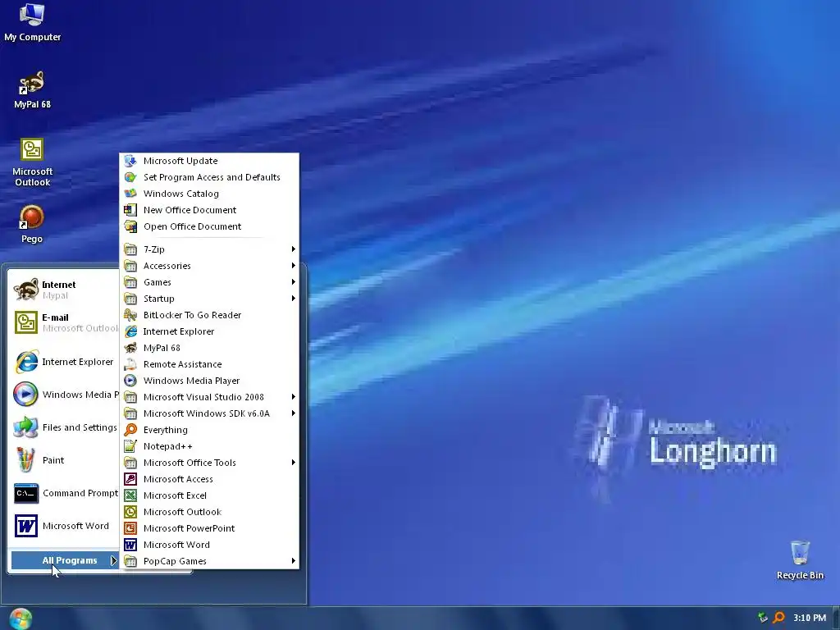
Task: Open Internet Mypal pinned item
Action: 64,290
